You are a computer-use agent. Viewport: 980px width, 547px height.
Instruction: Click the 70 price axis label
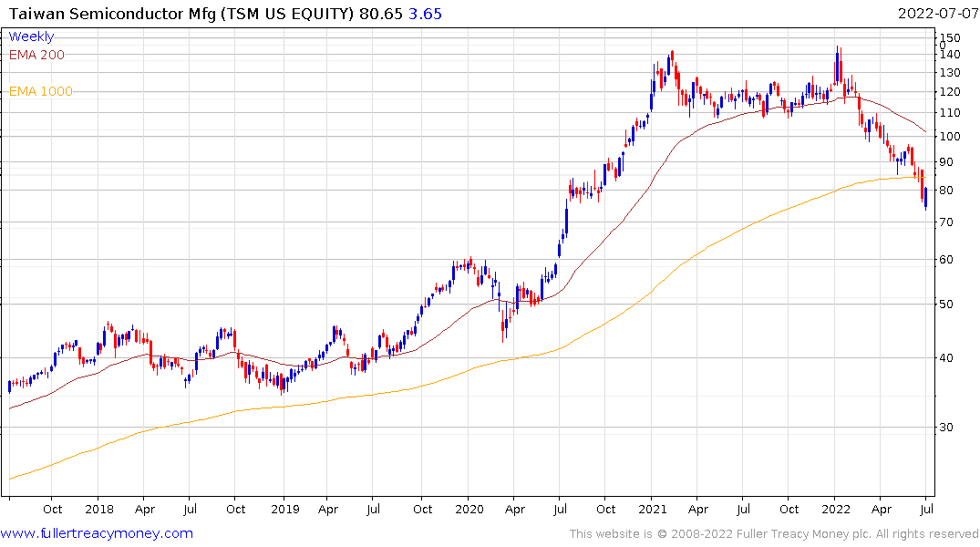pos(946,222)
